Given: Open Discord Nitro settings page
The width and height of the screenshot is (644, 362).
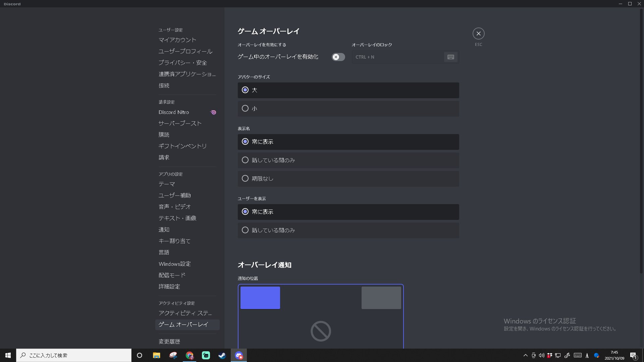Looking at the screenshot, I should click(187, 112).
